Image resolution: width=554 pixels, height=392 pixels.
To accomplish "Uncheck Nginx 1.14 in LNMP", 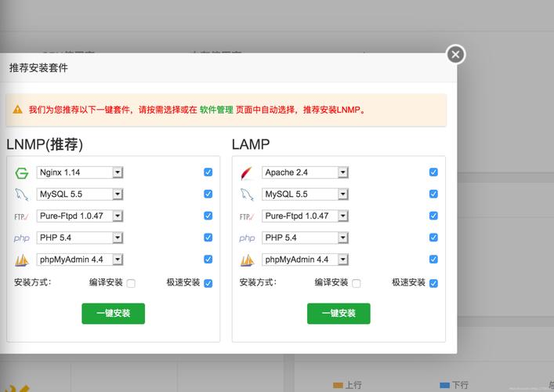I will (208, 172).
